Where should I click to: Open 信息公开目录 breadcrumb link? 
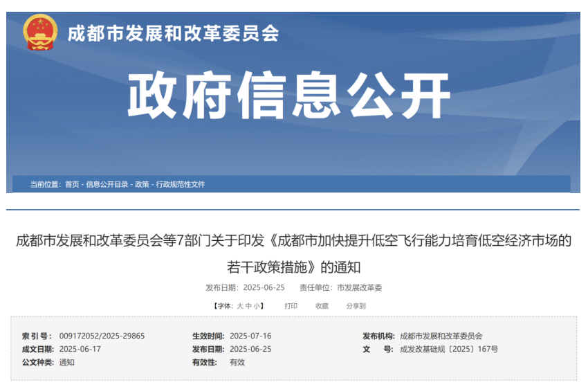click(107, 184)
